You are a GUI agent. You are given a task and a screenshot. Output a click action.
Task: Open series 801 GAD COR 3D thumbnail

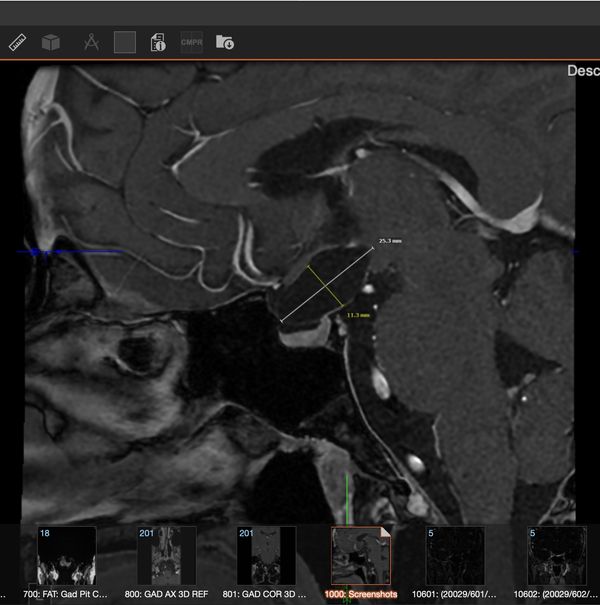(266, 555)
